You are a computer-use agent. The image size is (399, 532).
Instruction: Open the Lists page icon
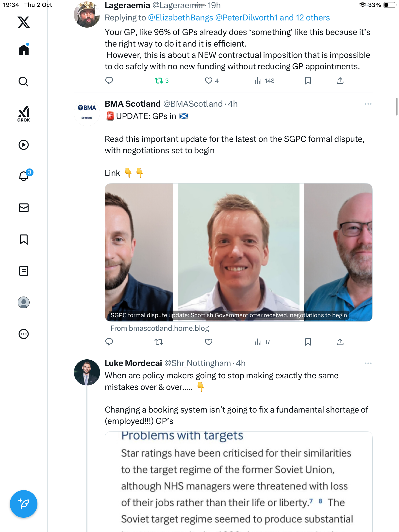point(24,271)
